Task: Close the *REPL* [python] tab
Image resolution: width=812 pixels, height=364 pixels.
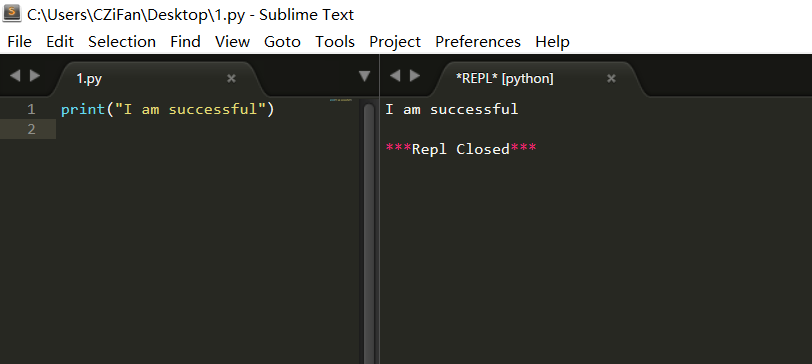Action: coord(612,79)
